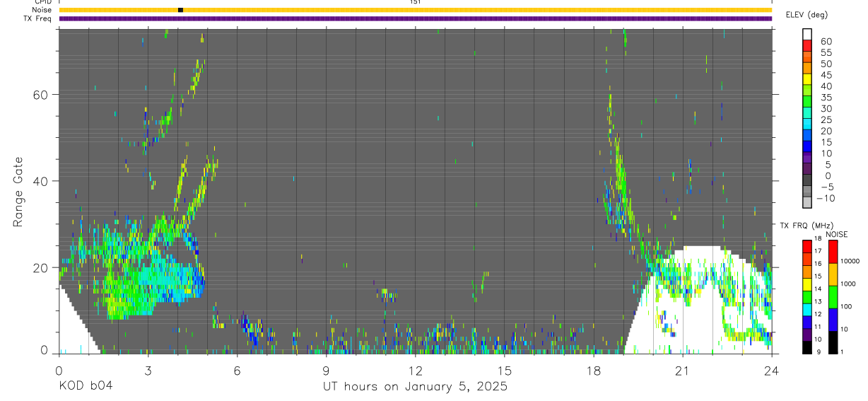Click the x-axis tick label '12'

[x=415, y=370]
